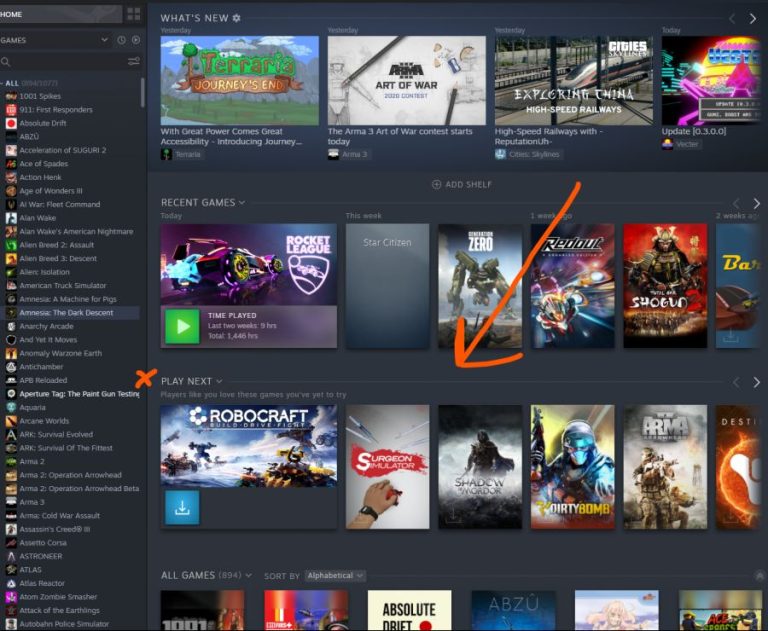Go to next Recent Games page
The height and width of the screenshot is (631, 768).
(757, 203)
